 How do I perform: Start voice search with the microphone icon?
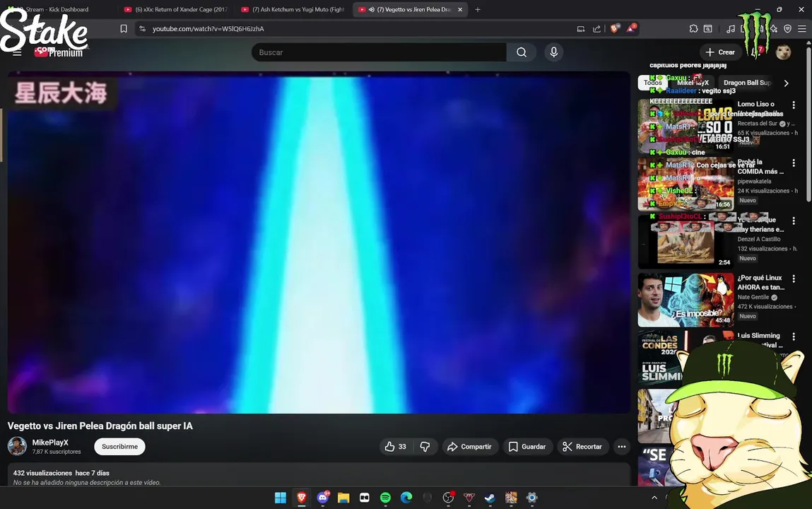coord(553,52)
